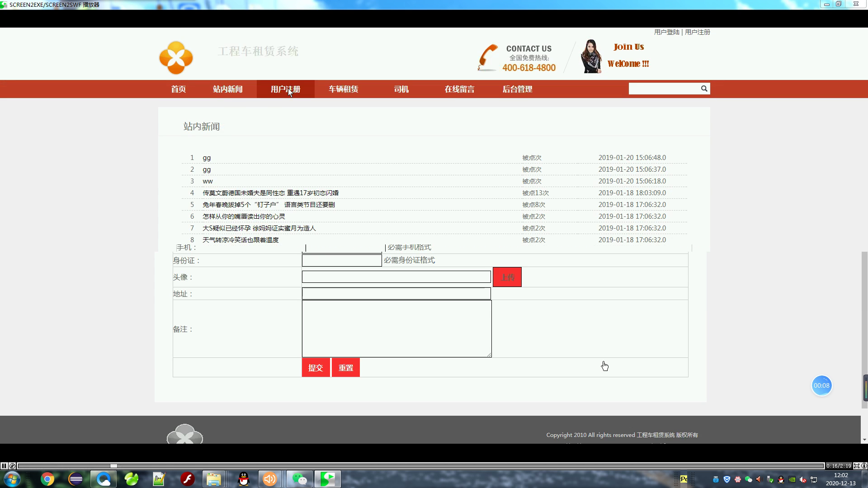Viewport: 868px width, 488px height.
Task: Open news item 大S疑似已经怀孕
Action: coord(259,228)
